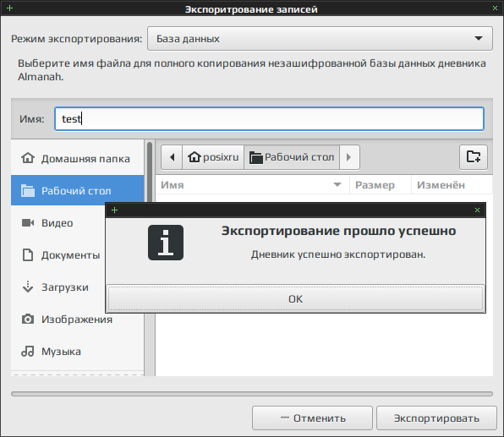Click the 'Экспортирование прошло успешно' heading
This screenshot has width=504, height=437.
pos(338,231)
